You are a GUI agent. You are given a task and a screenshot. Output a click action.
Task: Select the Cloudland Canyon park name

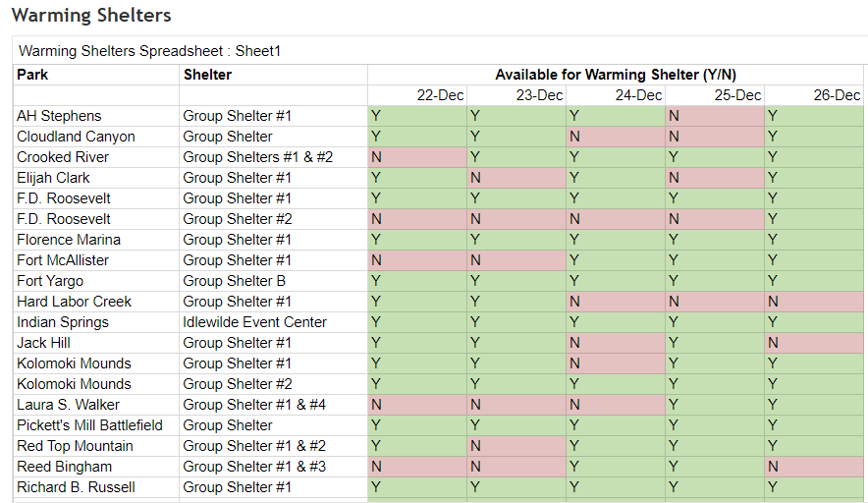tap(76, 137)
